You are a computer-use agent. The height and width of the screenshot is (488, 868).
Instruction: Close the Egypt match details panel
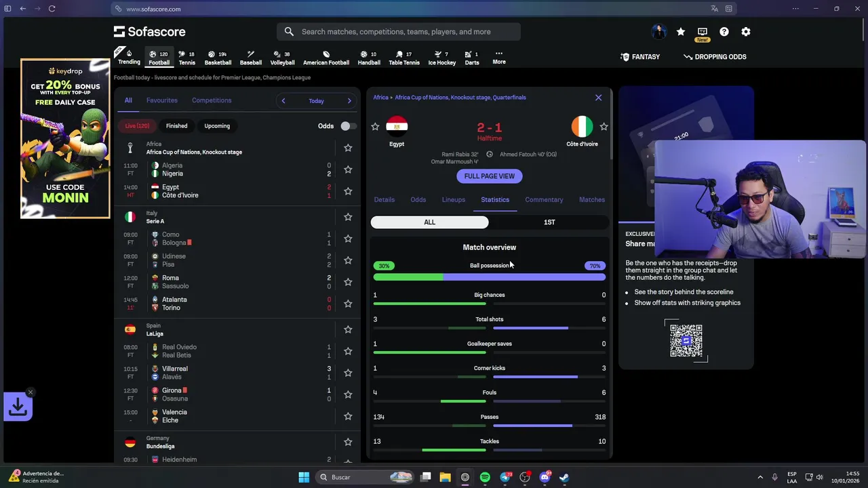(x=598, y=98)
